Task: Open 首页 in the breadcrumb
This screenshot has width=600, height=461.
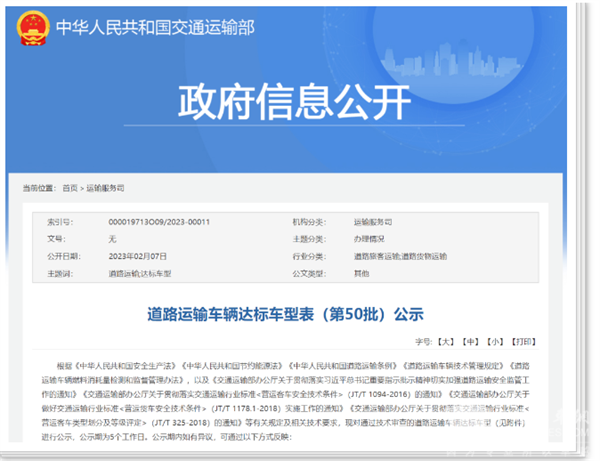Action: click(x=69, y=187)
